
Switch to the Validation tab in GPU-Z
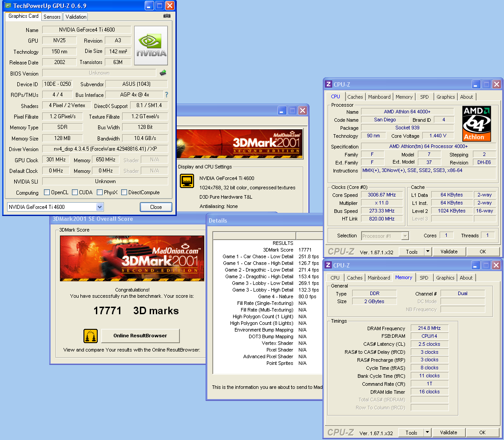click(76, 17)
